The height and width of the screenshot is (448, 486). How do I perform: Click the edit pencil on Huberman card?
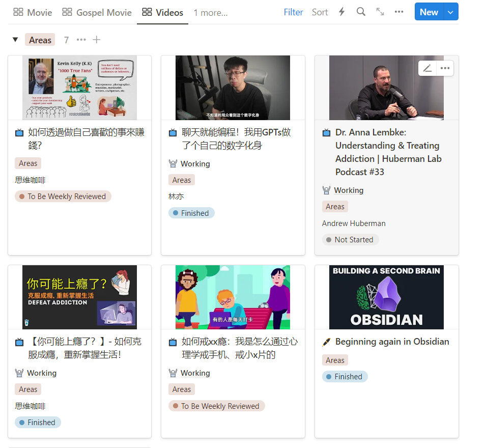point(427,68)
